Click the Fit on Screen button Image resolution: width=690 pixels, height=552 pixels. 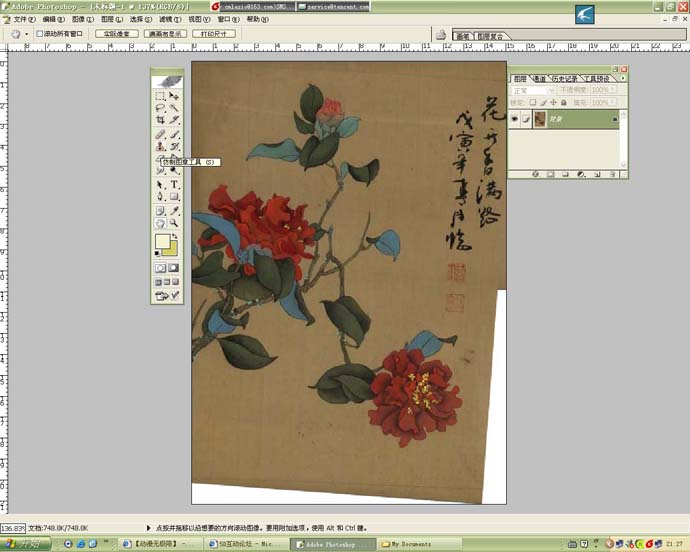165,34
